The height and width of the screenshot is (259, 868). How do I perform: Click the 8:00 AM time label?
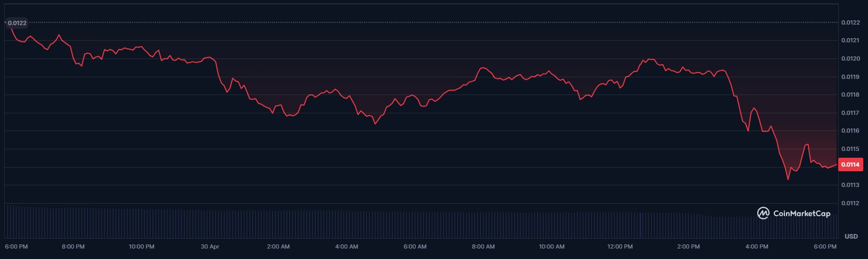click(483, 246)
